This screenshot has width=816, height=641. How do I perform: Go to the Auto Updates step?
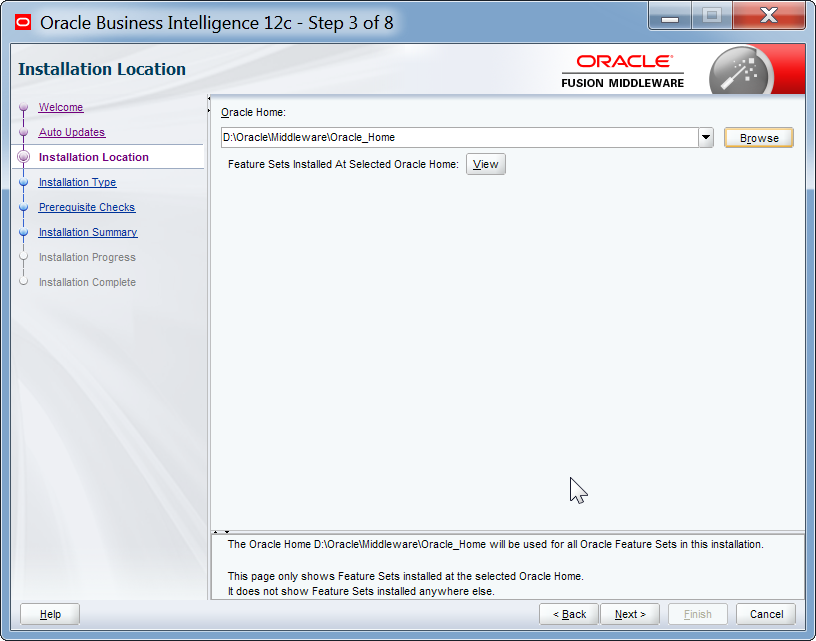(72, 132)
